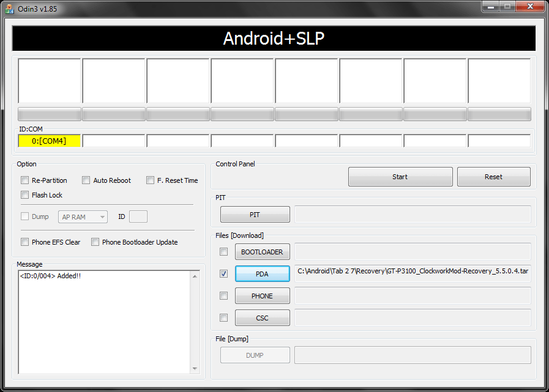Toggle the Auto Reboot option
Image resolution: width=549 pixels, height=392 pixels.
tap(86, 180)
